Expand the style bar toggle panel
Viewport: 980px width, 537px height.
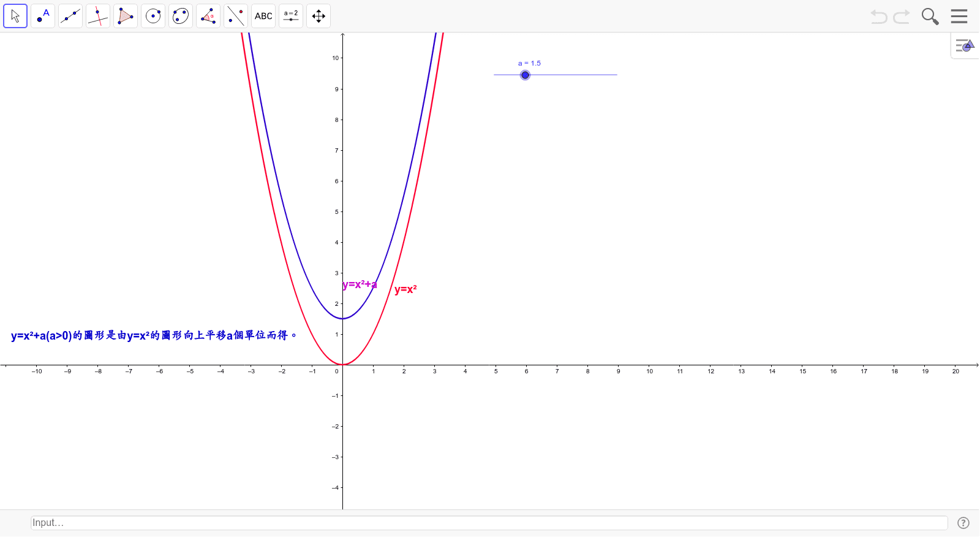pyautogui.click(x=965, y=46)
